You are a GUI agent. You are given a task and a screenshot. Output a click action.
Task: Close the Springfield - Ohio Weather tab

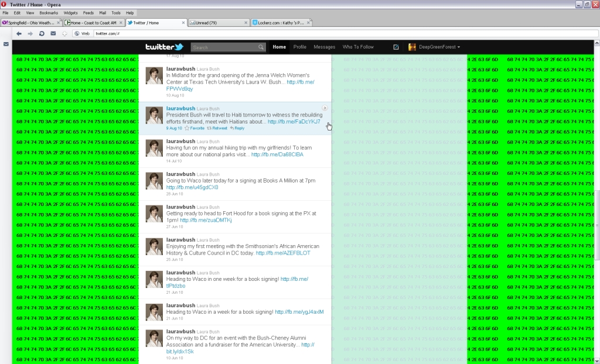tap(59, 23)
